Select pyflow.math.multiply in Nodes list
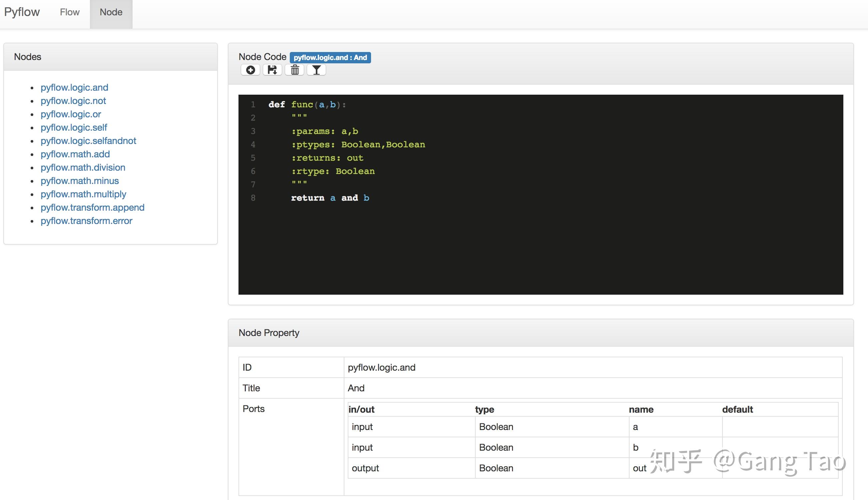Image resolution: width=868 pixels, height=500 pixels. 83,194
